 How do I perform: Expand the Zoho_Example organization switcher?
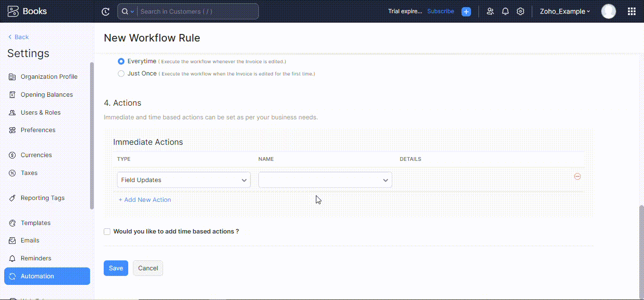tap(564, 11)
